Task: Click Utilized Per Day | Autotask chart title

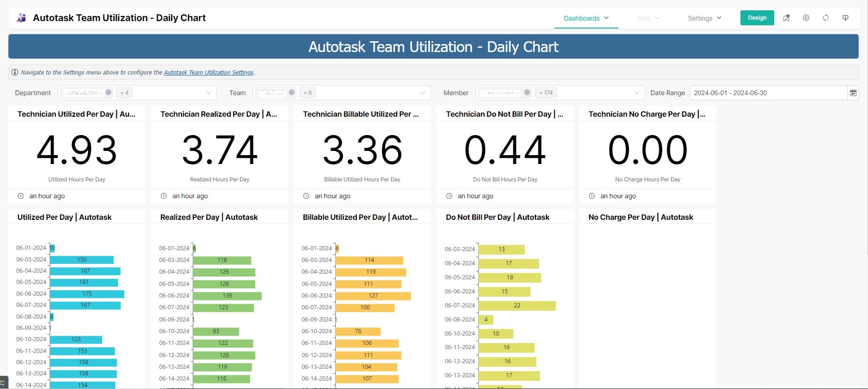Action: 64,217
